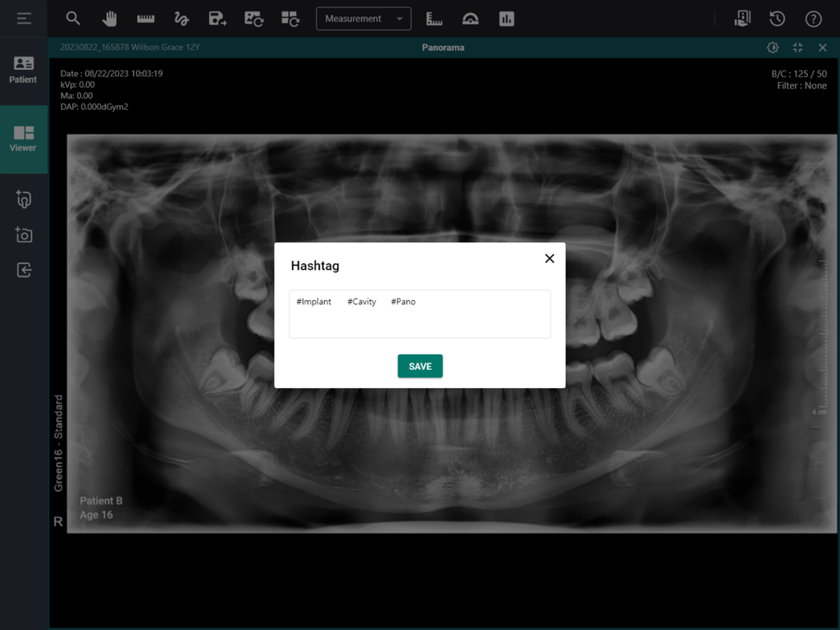Switch to the Patient tab
The height and width of the screenshot is (630, 840).
tap(24, 71)
